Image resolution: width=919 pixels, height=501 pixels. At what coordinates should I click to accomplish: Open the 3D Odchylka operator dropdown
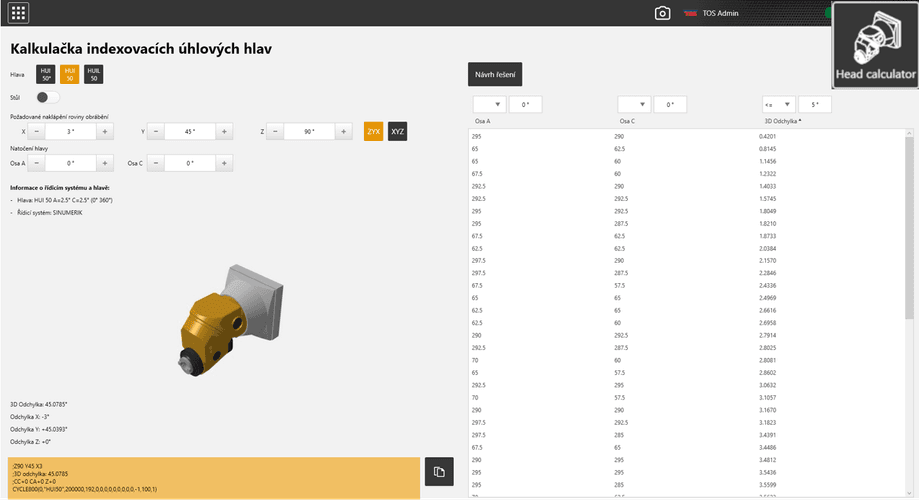(778, 105)
